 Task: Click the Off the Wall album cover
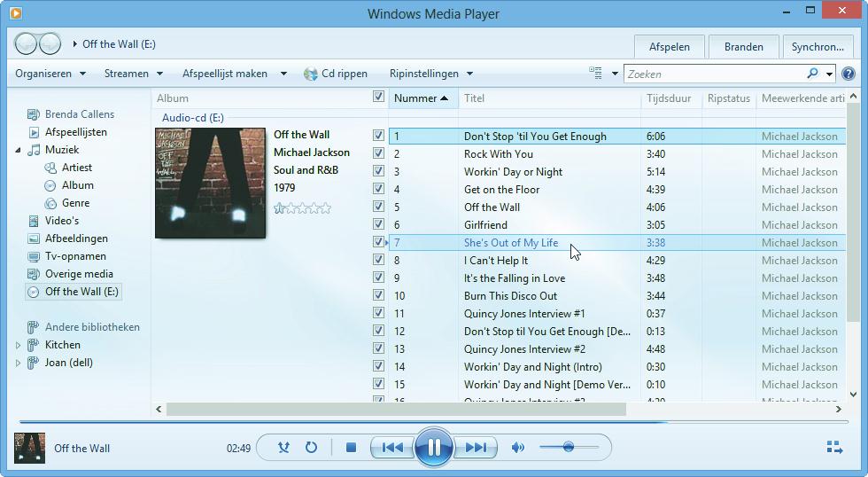pos(211,184)
